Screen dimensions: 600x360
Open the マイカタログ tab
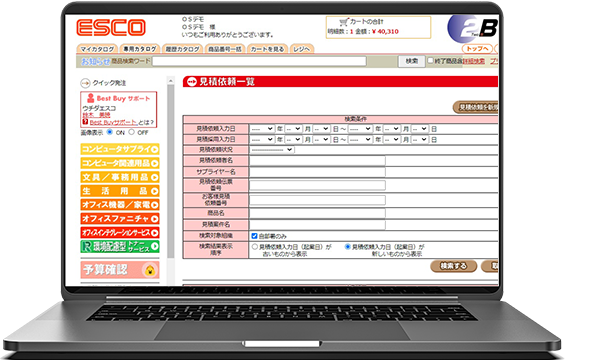97,49
